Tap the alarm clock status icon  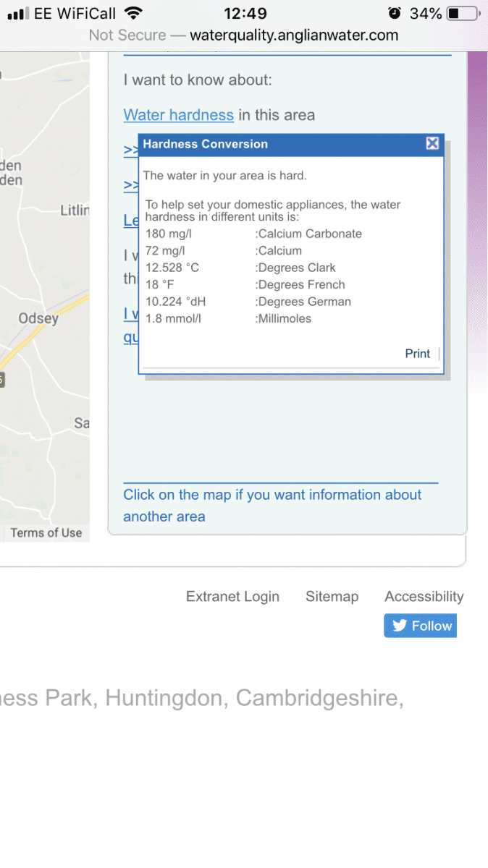tap(394, 13)
